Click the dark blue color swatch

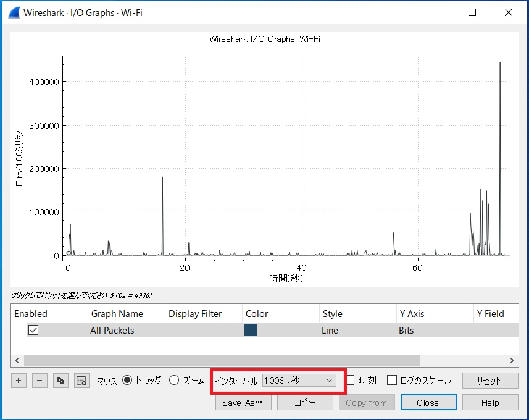[x=251, y=330]
